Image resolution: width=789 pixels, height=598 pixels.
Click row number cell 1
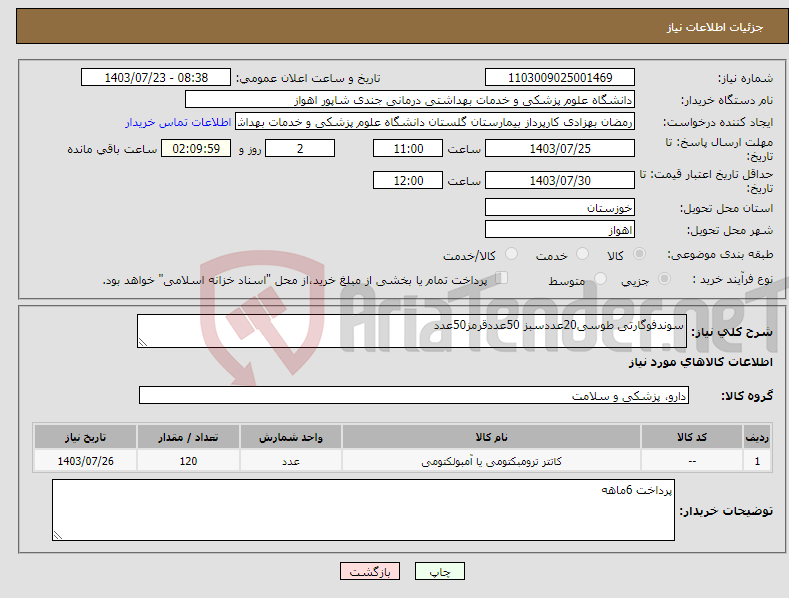(x=757, y=461)
